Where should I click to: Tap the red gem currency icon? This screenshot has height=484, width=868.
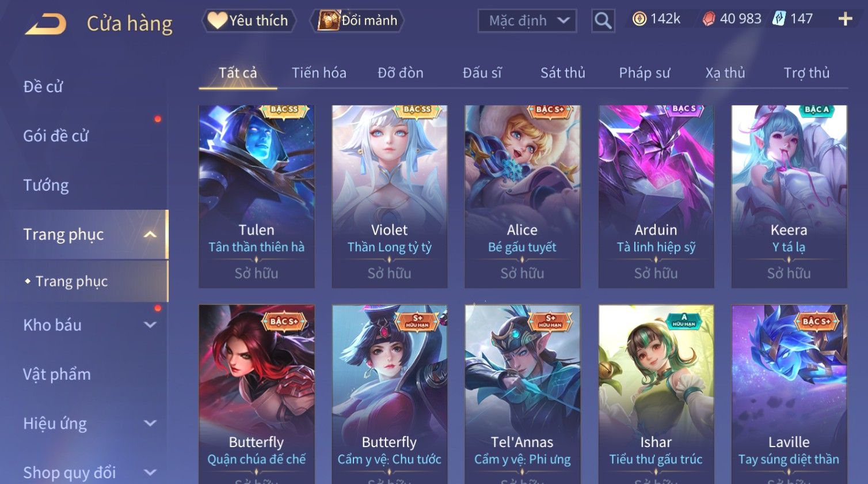tap(709, 19)
